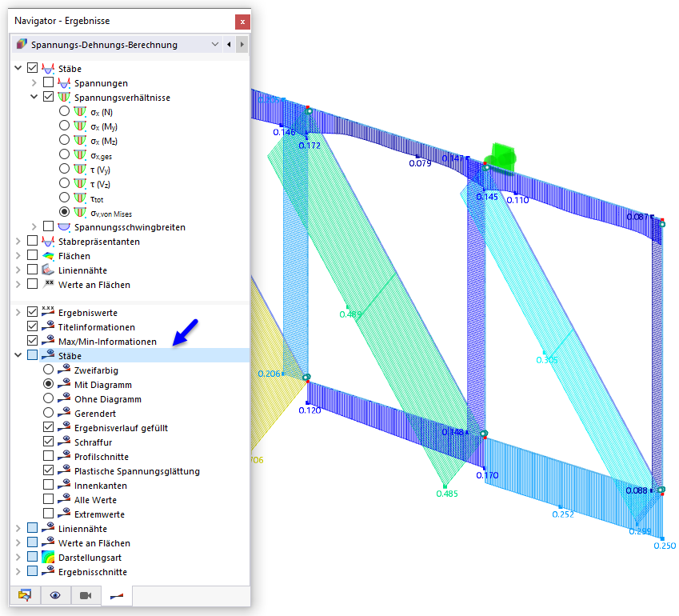Click the green load symbol on top chord
679x616 pixels.
tap(502, 158)
